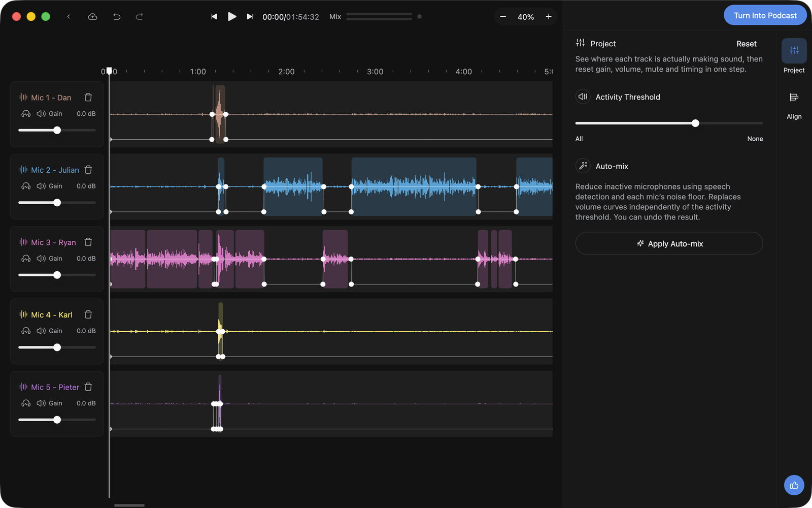Click Mic 1 - Dan waveform icon
The height and width of the screenshot is (508, 812).
click(23, 97)
